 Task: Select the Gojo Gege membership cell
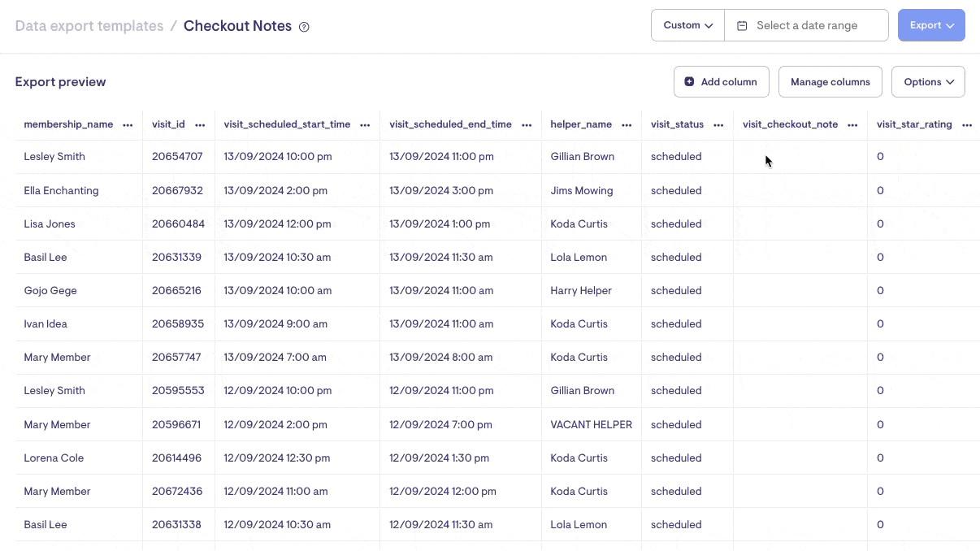click(50, 290)
